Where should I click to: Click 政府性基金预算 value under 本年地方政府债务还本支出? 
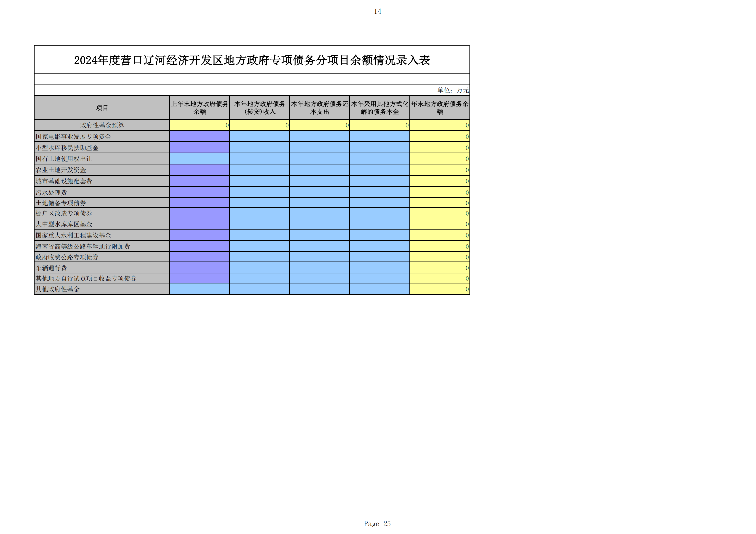point(320,125)
